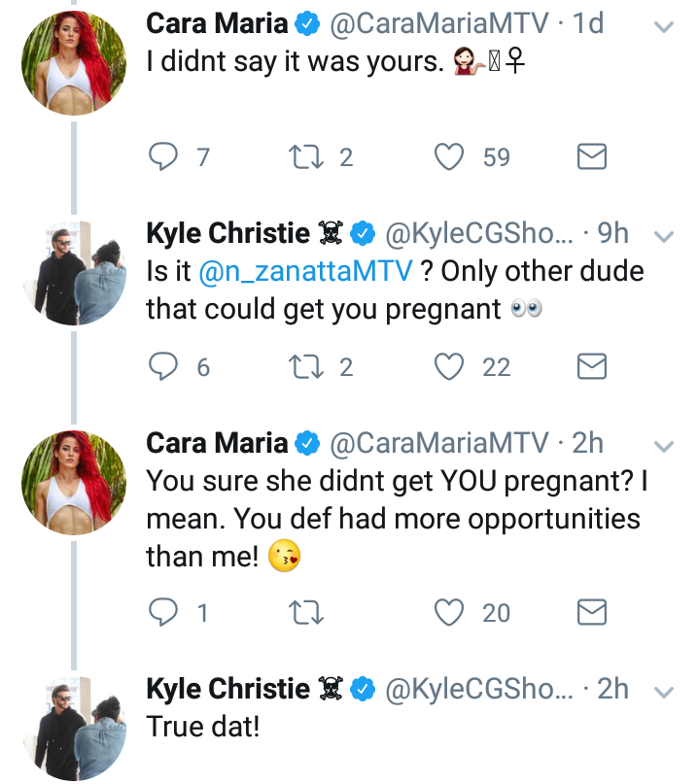Retweet Cara Maria's first tweet with 2 retweets
This screenshot has width=698, height=784.
[306, 156]
